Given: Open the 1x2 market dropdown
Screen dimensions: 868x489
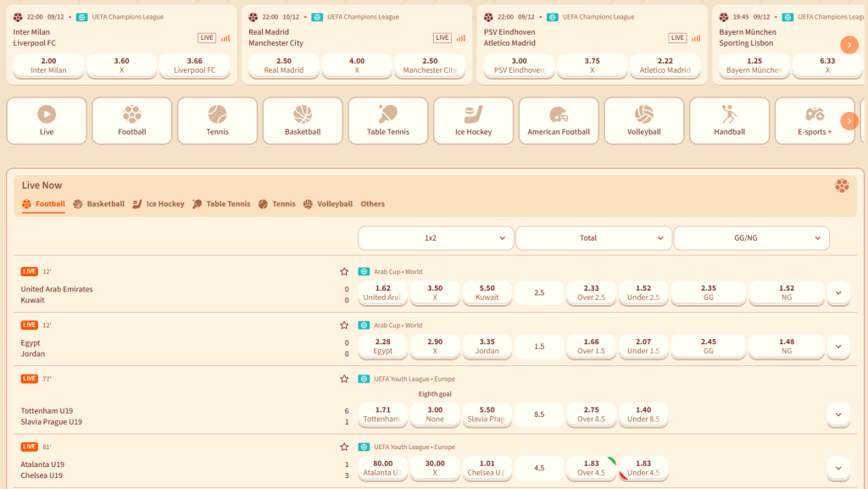Looking at the screenshot, I should [x=436, y=238].
